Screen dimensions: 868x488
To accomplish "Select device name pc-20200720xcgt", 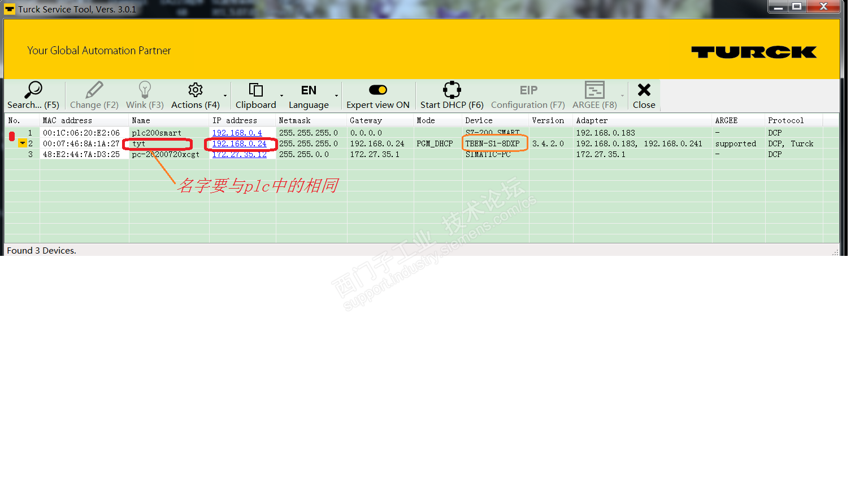I will 166,154.
